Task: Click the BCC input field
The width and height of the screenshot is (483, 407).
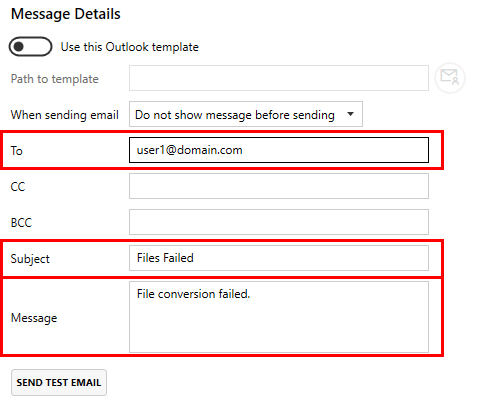Action: (x=279, y=222)
